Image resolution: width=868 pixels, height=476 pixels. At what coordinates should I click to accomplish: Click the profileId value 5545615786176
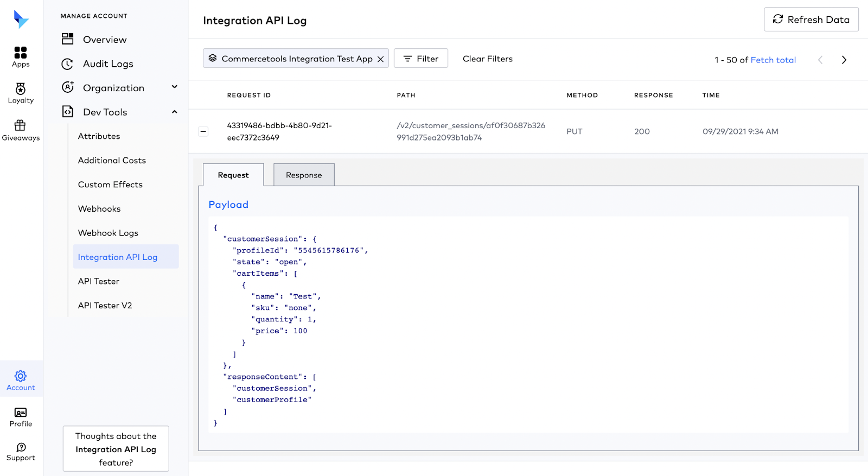point(329,250)
